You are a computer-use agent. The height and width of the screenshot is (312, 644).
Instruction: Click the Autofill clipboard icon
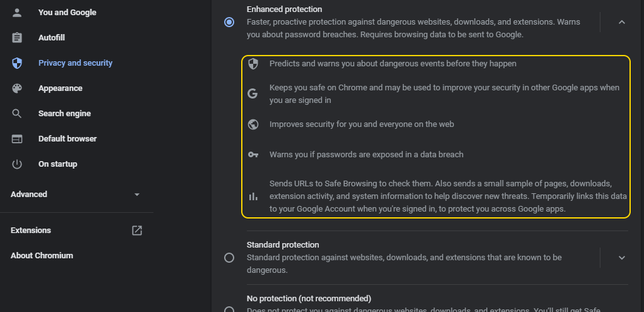(x=17, y=38)
